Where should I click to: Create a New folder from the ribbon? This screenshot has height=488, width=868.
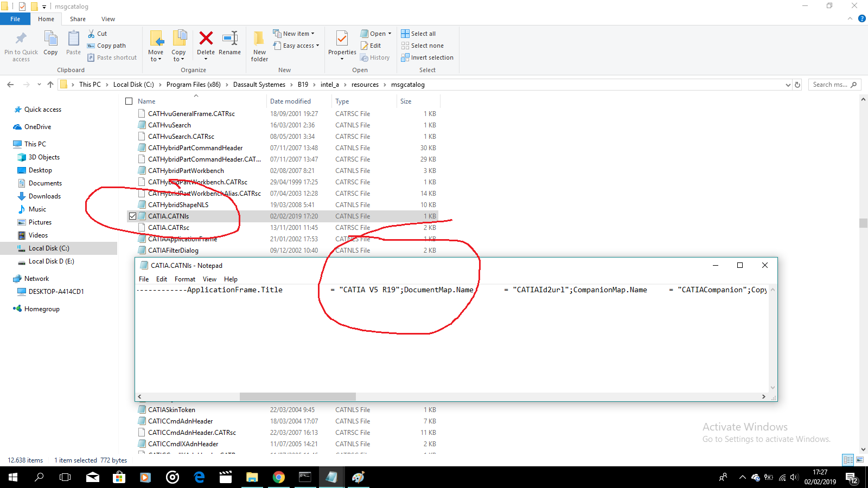click(259, 44)
